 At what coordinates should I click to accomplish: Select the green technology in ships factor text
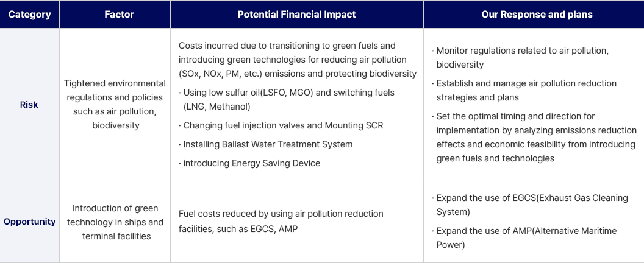[115, 222]
